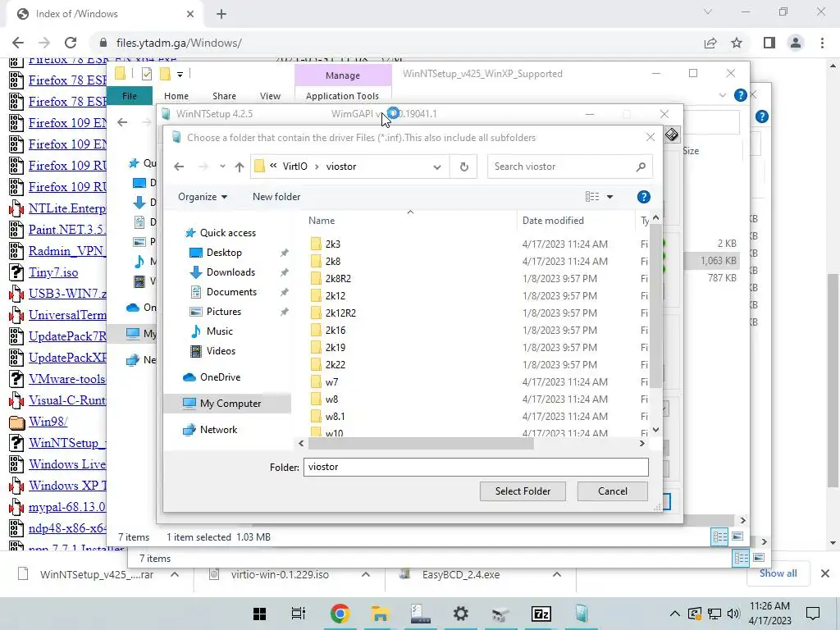Open the Tiny7.iso link
This screenshot has width=840, height=630.
tap(53, 272)
